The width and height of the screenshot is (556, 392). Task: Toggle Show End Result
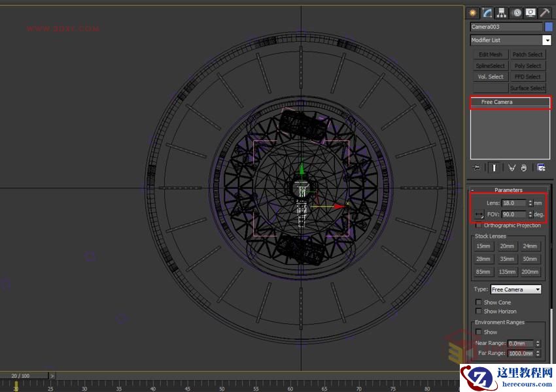point(494,167)
